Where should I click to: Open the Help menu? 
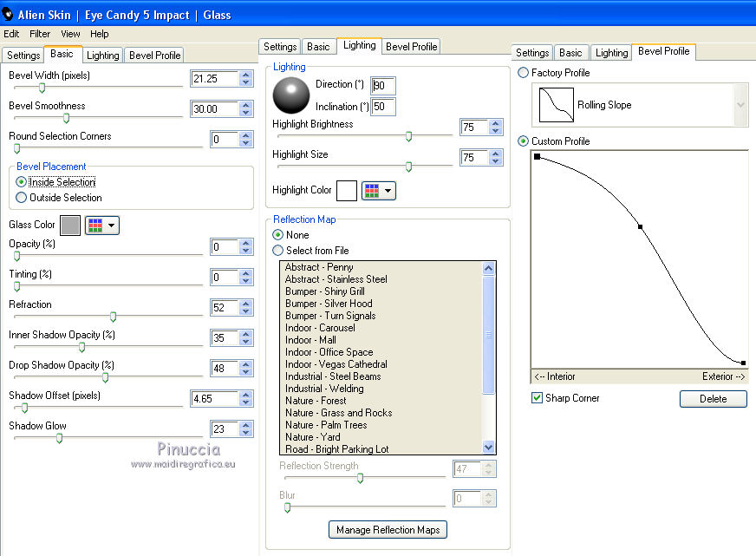point(100,34)
